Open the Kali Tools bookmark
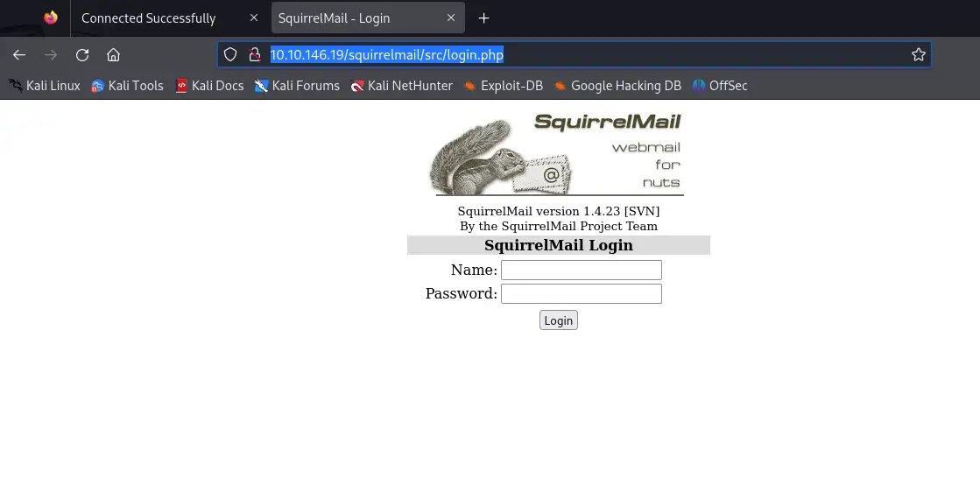 [x=127, y=86]
